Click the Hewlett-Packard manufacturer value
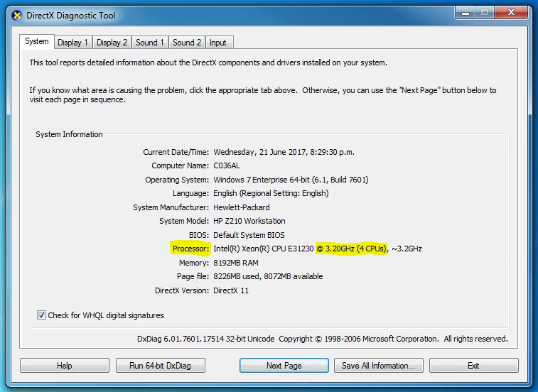The height and width of the screenshot is (392, 538). pyautogui.click(x=241, y=207)
